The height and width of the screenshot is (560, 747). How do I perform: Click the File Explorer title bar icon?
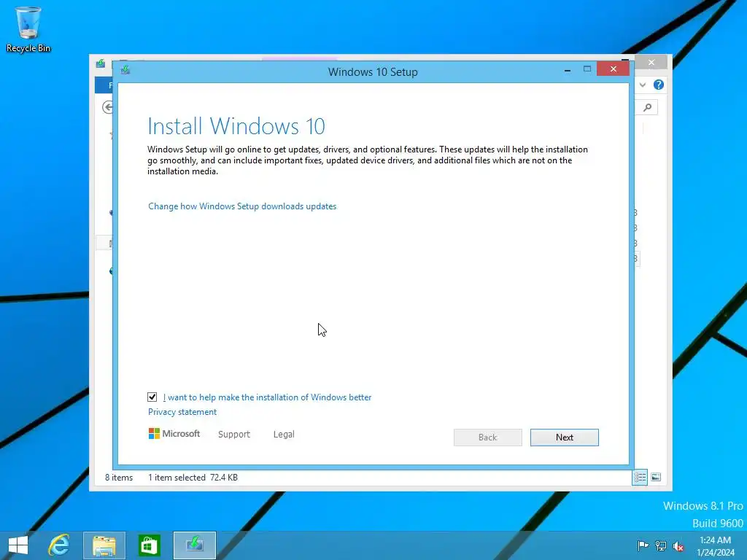coord(101,63)
